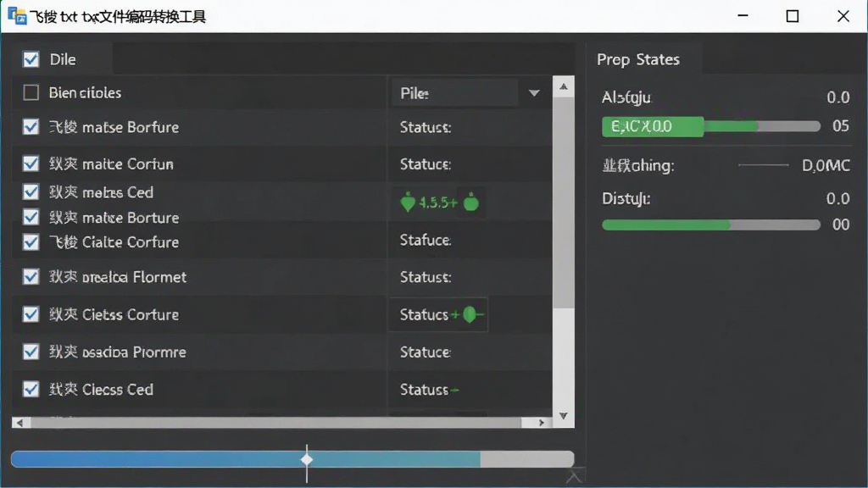Click the green indicator in the Cietss Corfure status cell

[x=470, y=314]
